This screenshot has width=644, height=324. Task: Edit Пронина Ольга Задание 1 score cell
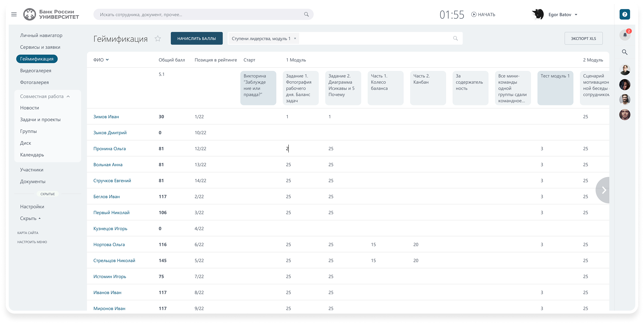301,149
